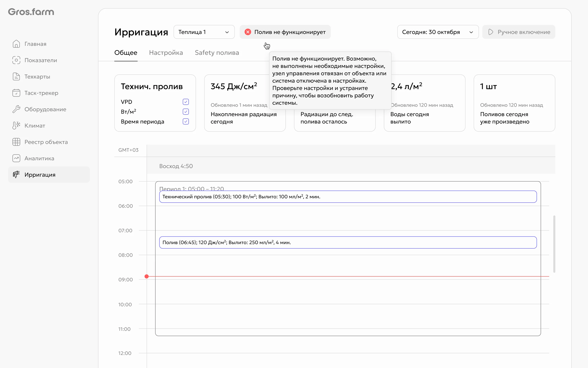The height and width of the screenshot is (368, 588).
Task: Open the Safety полива tab
Action: point(217,53)
